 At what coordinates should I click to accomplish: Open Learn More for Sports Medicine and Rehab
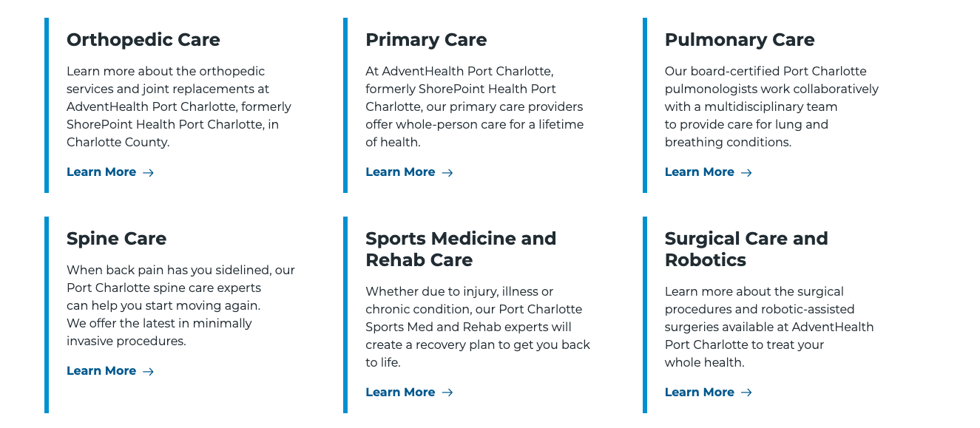[400, 393]
